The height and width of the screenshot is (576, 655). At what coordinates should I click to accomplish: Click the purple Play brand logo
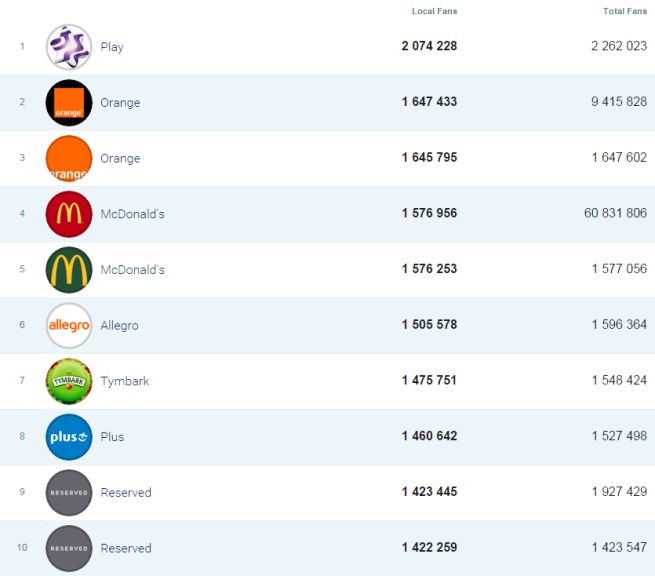coord(69,47)
